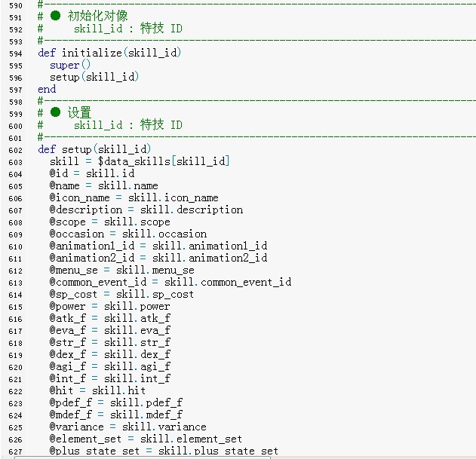Click 'setup(skill_id)' call on line 596
476x459 pixels.
click(x=94, y=77)
